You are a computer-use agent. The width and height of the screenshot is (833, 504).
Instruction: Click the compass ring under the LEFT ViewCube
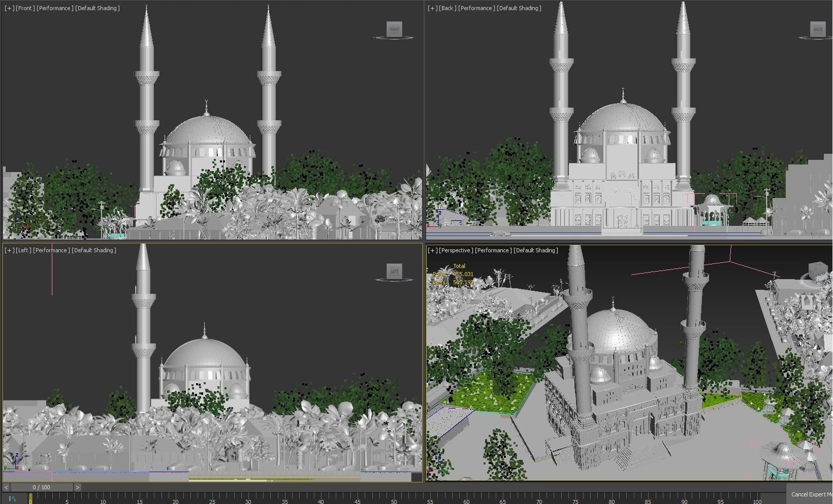pyautogui.click(x=394, y=280)
